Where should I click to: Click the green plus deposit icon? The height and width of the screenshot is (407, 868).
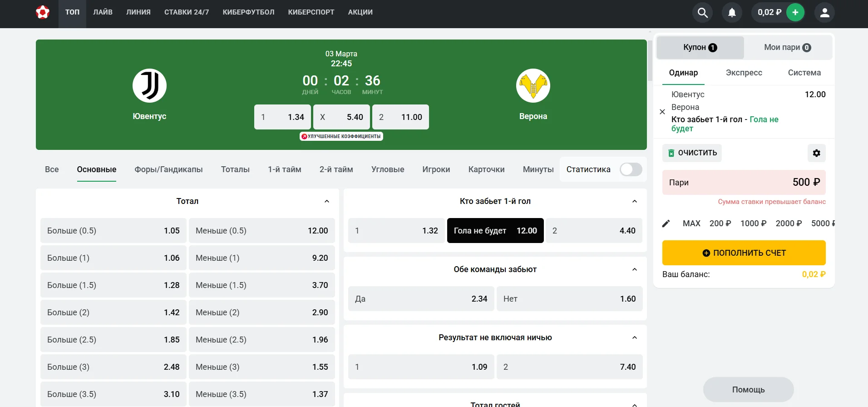(x=795, y=13)
